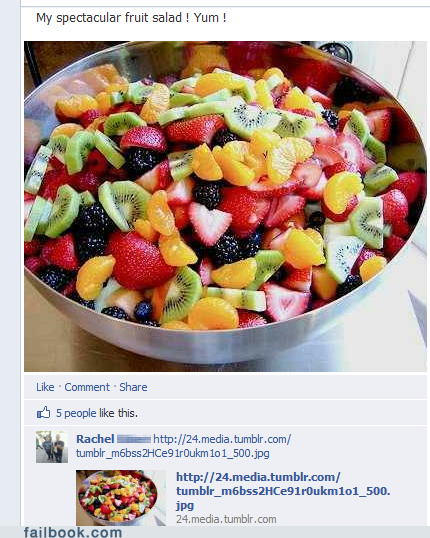Like the fruit salad post
The image size is (430, 538).
[45, 387]
